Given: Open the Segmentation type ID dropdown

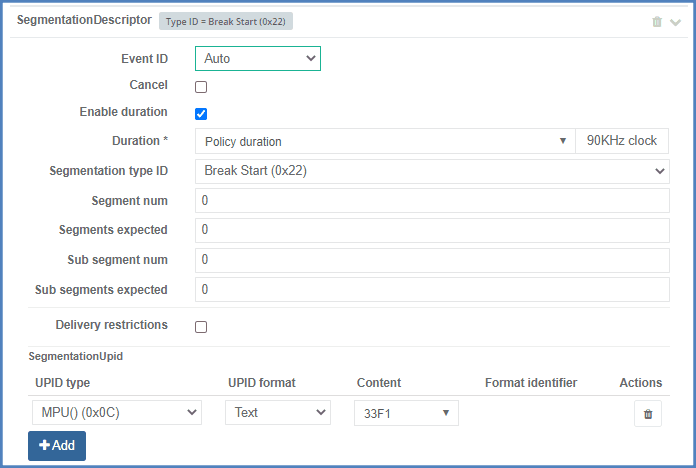Looking at the screenshot, I should (x=432, y=171).
